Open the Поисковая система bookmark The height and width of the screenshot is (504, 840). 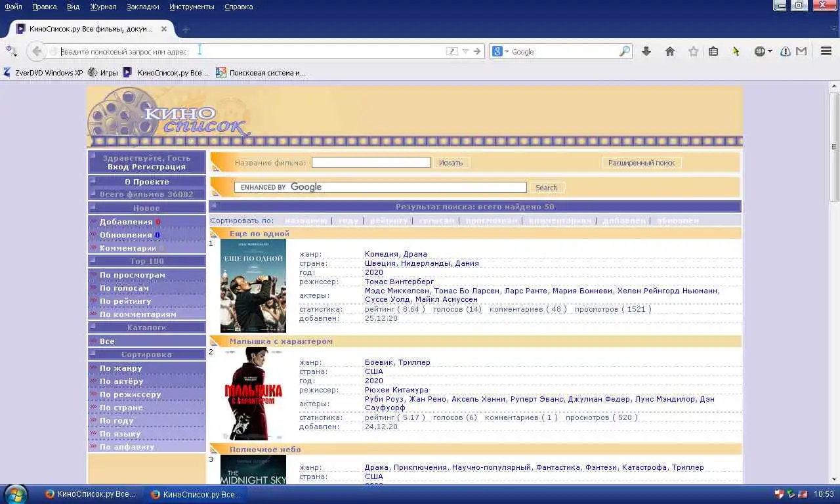[261, 73]
